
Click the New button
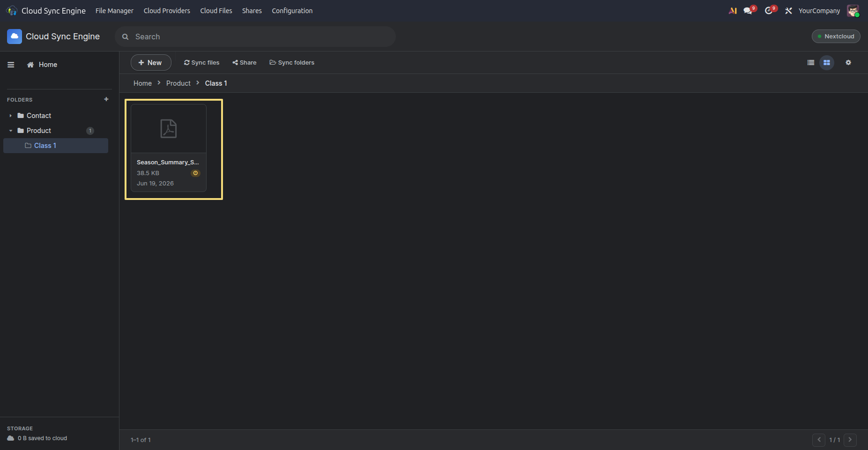151,63
